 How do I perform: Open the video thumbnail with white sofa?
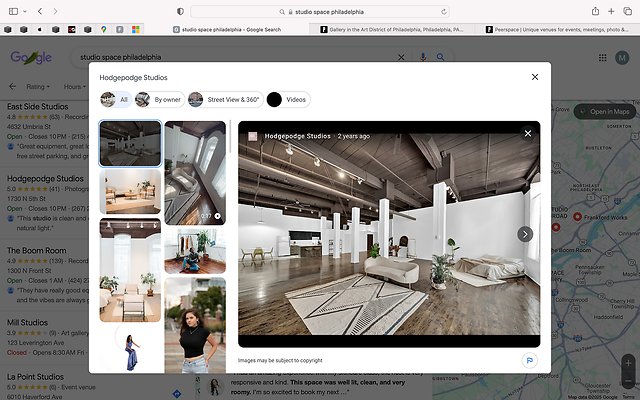coord(195,173)
